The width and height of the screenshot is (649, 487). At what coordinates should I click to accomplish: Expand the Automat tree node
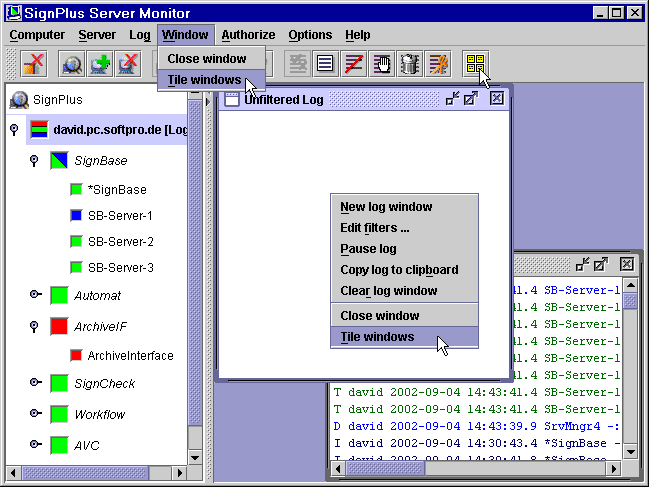click(x=35, y=295)
